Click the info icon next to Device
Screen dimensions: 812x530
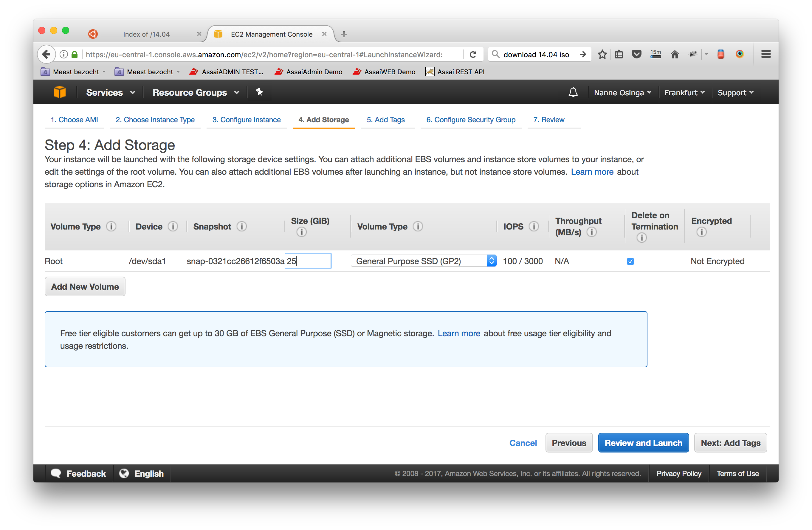tap(173, 226)
